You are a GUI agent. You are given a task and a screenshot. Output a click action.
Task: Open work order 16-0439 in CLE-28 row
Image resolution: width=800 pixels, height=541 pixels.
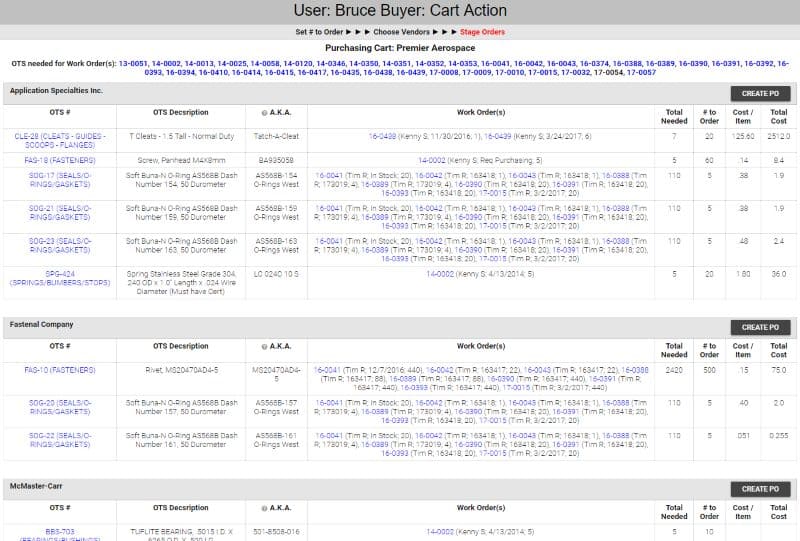point(497,136)
